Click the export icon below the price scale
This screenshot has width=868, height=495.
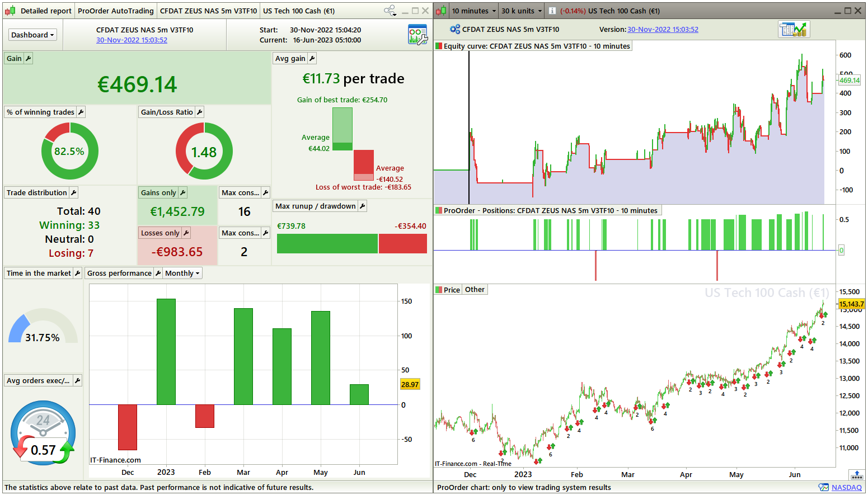856,475
